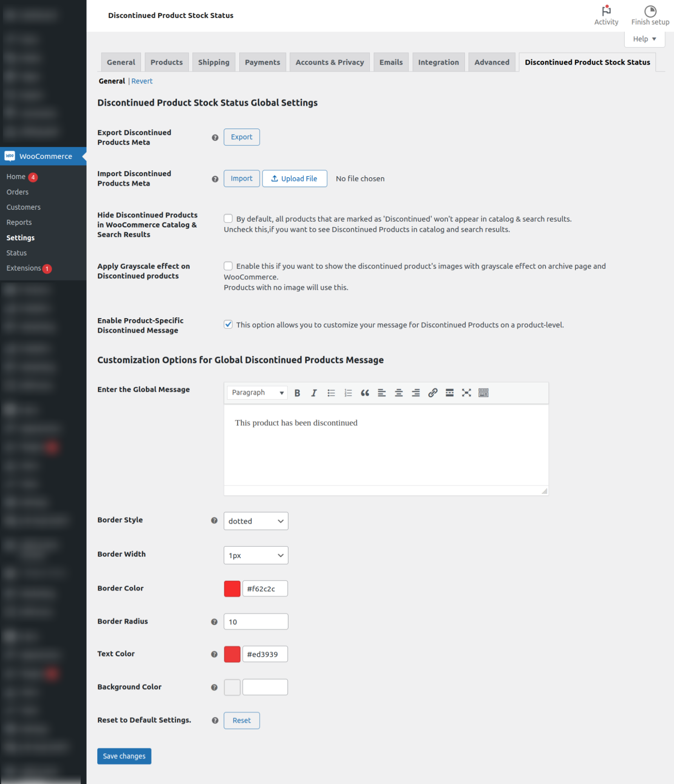Open the Border Color red swatch
674x784 pixels.
(232, 588)
